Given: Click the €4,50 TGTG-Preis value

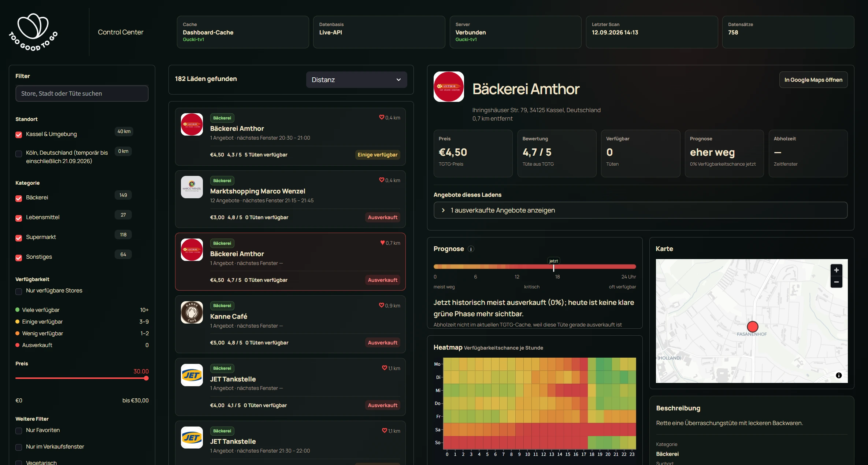Looking at the screenshot, I should (453, 152).
